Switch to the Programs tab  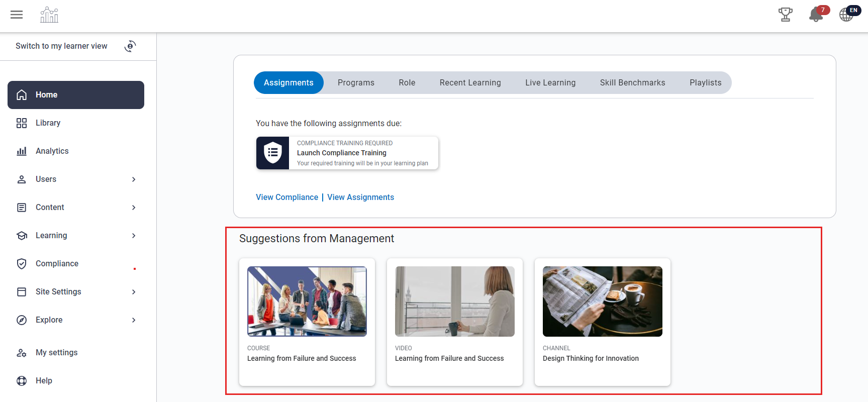tap(356, 83)
